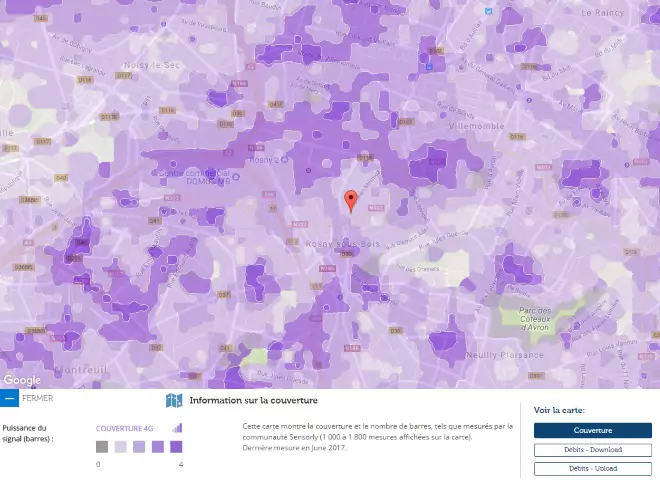The width and height of the screenshot is (660, 490).
Task: Click the Parc des Coteaux d'Avron label
Action: (535, 319)
